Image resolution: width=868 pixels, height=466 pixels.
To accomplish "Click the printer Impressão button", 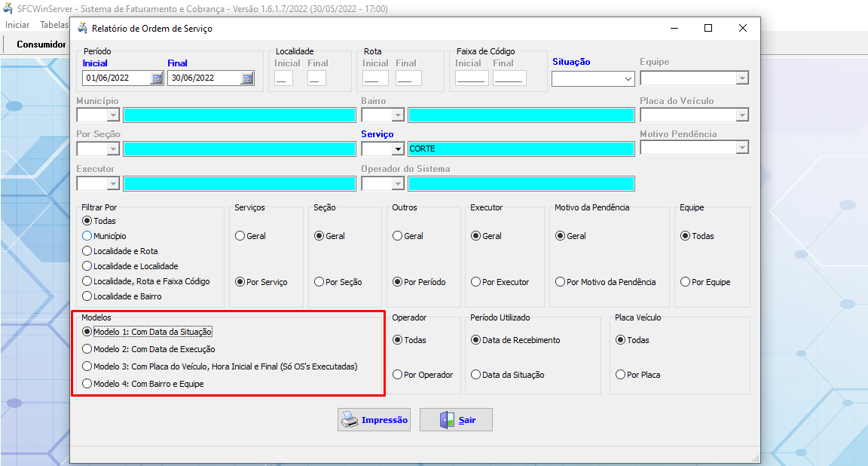I will coord(374,420).
